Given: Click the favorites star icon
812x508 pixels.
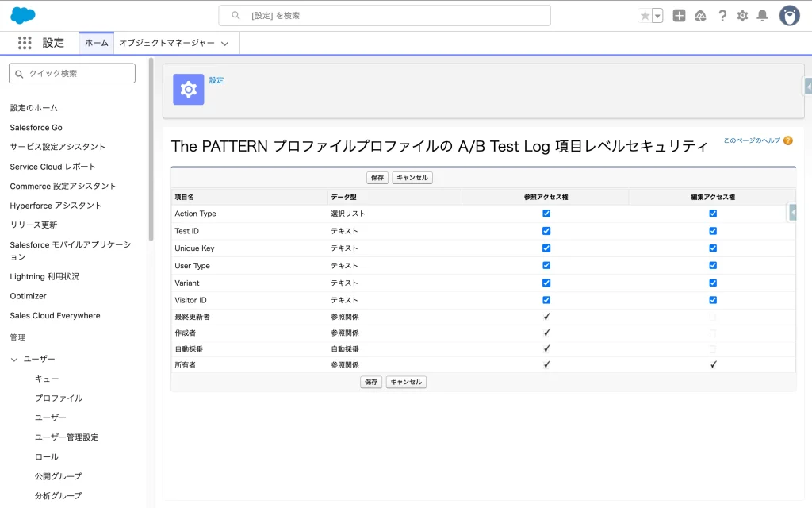Looking at the screenshot, I should (645, 16).
